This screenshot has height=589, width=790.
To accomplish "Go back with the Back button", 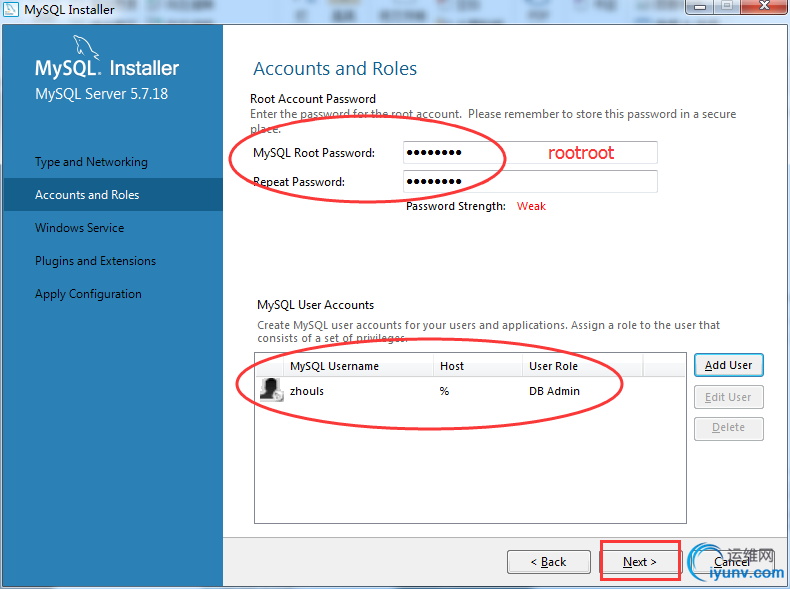I will point(549,562).
